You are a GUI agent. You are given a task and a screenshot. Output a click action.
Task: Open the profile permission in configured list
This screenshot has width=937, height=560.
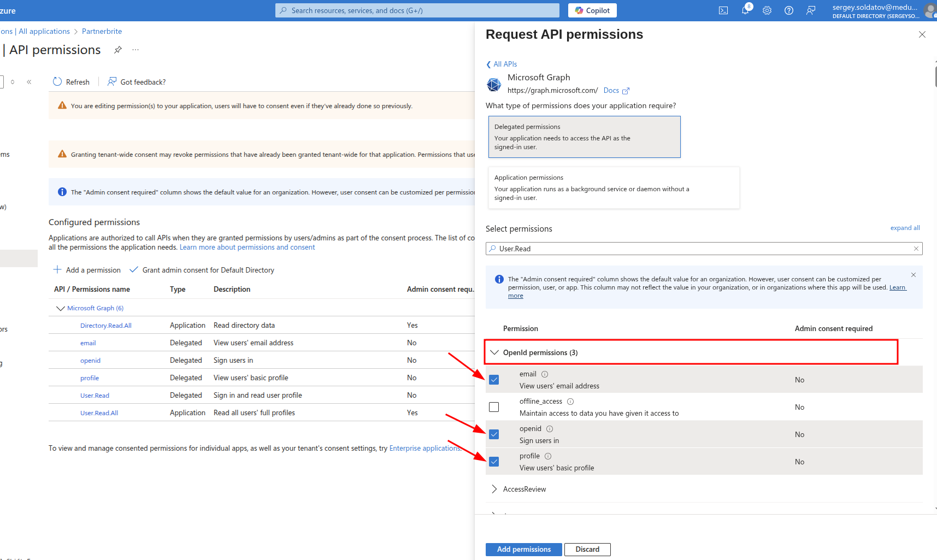pos(90,378)
